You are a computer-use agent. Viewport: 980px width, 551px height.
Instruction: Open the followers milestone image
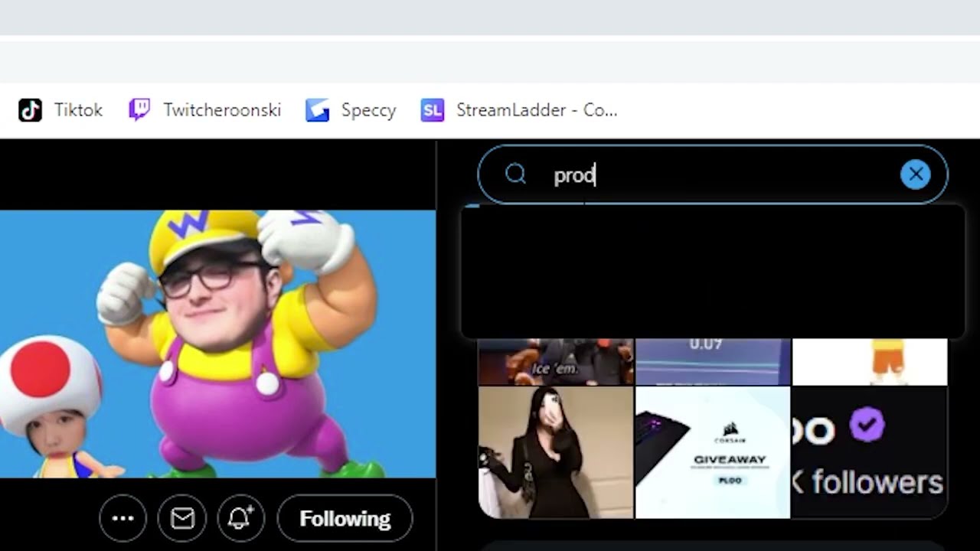(x=870, y=452)
